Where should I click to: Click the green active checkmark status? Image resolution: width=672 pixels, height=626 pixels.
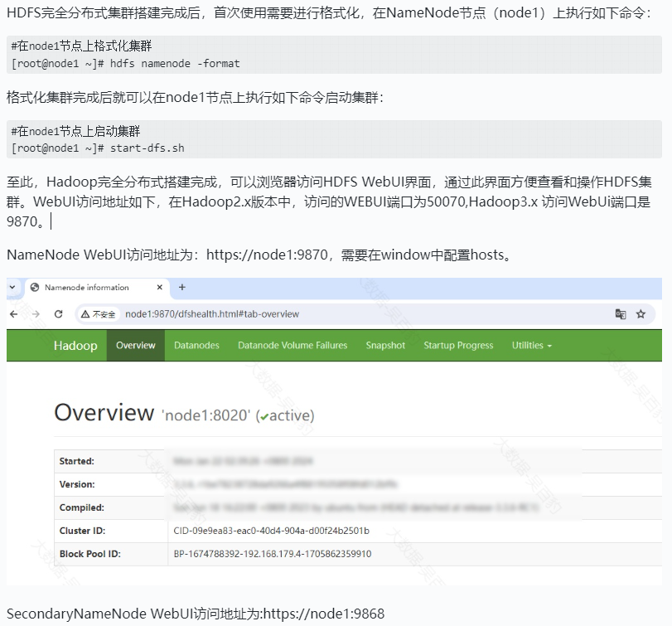click(264, 416)
